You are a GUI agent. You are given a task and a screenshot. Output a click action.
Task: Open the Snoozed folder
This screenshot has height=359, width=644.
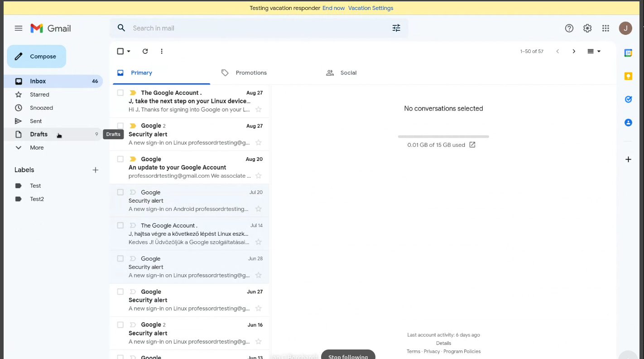[53, 108]
